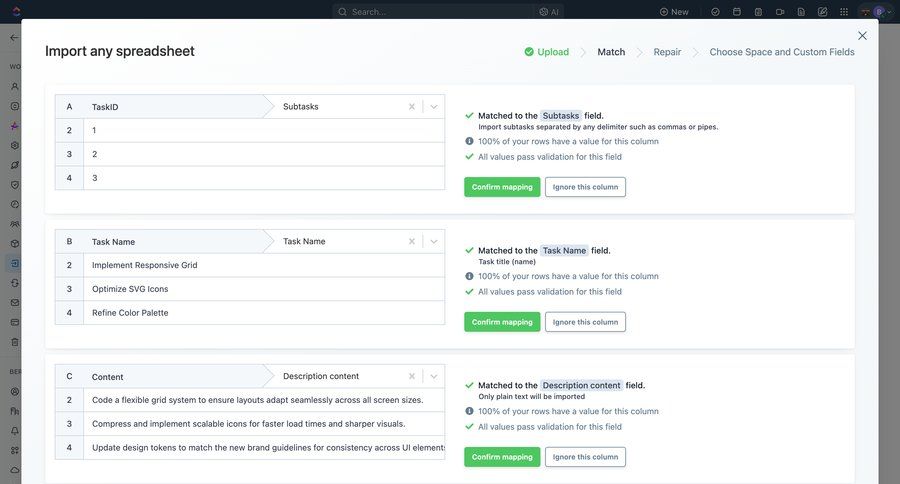
Task: Close the Import any spreadsheet dialog
Action: (x=862, y=36)
